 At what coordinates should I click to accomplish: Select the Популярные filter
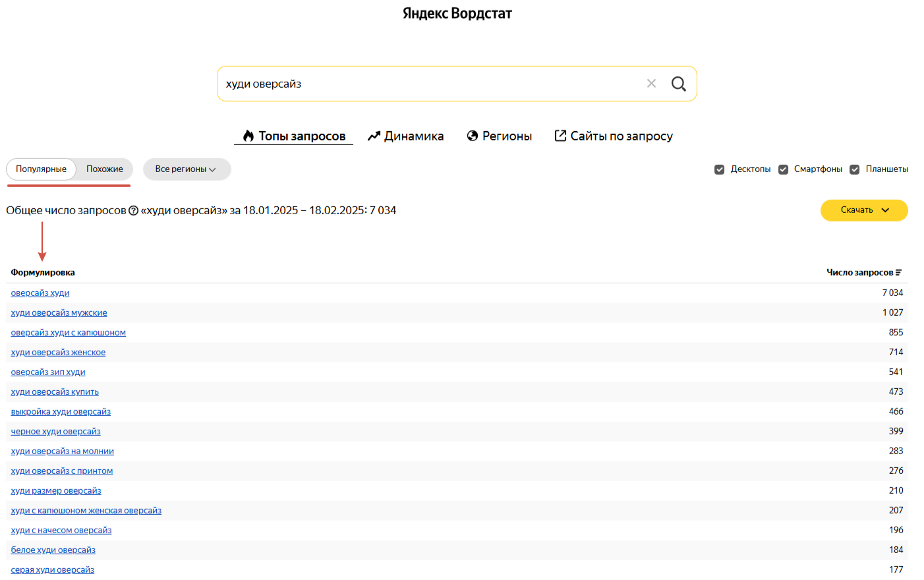click(41, 169)
